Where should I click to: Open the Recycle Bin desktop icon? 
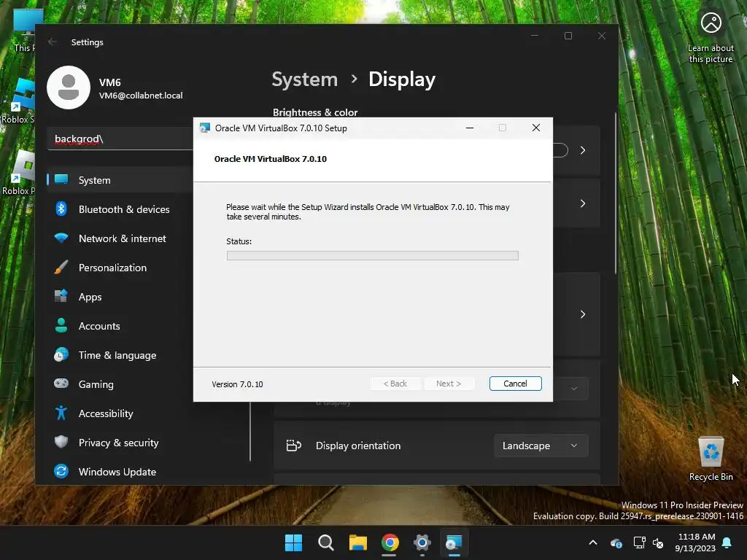coord(711,459)
